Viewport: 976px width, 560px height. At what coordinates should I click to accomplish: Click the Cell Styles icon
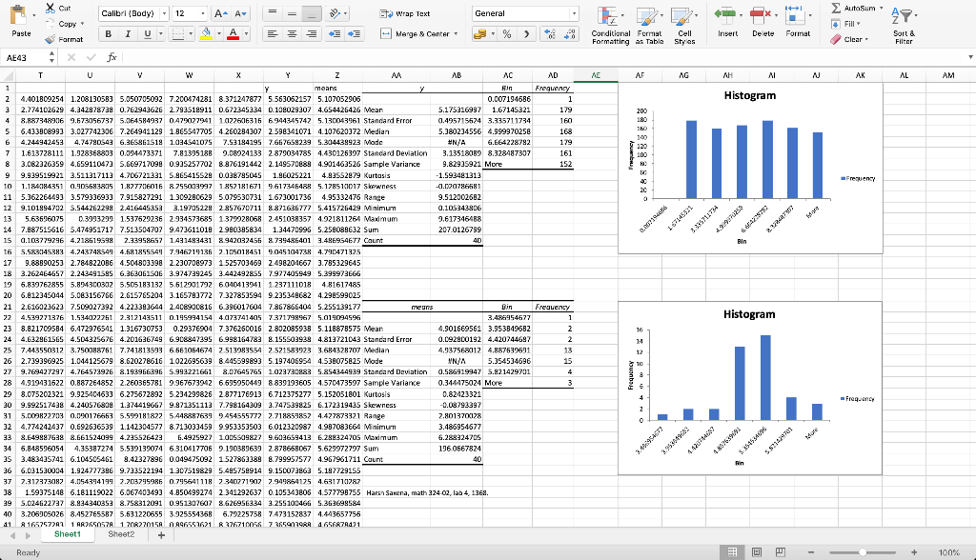click(x=682, y=16)
